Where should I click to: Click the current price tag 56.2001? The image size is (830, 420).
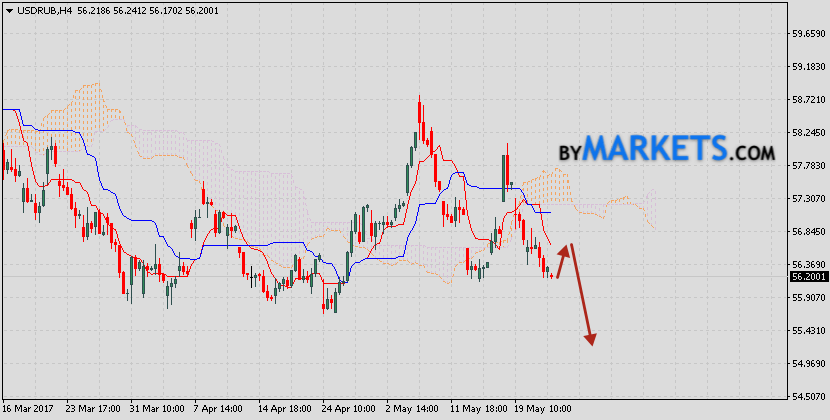tap(807, 275)
